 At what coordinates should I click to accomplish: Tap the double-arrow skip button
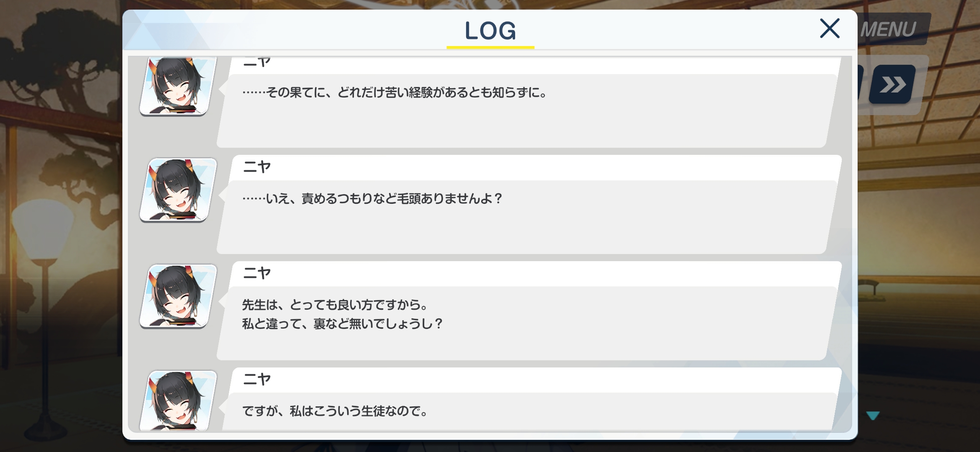892,85
